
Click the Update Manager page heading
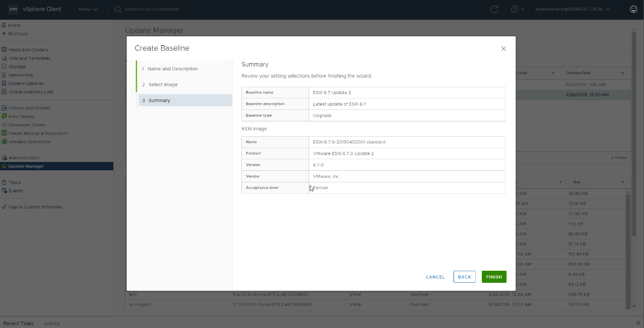point(154,30)
